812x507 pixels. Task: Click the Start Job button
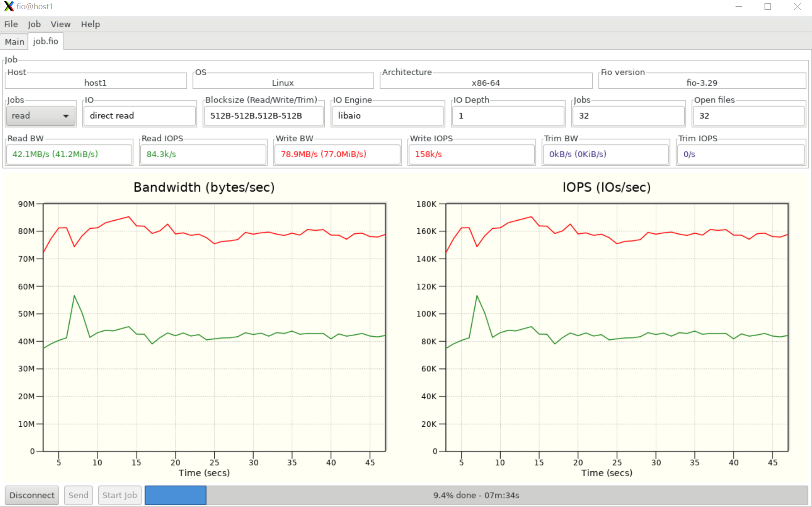(120, 495)
